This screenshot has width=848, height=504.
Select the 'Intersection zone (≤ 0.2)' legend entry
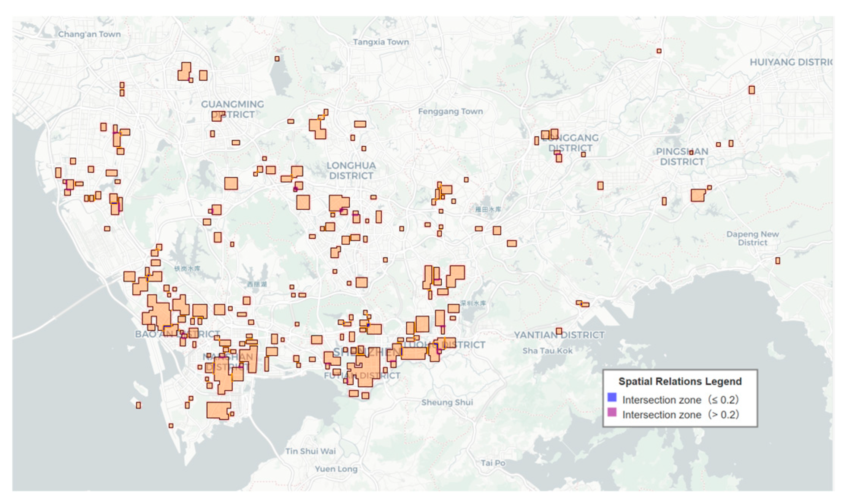click(680, 399)
